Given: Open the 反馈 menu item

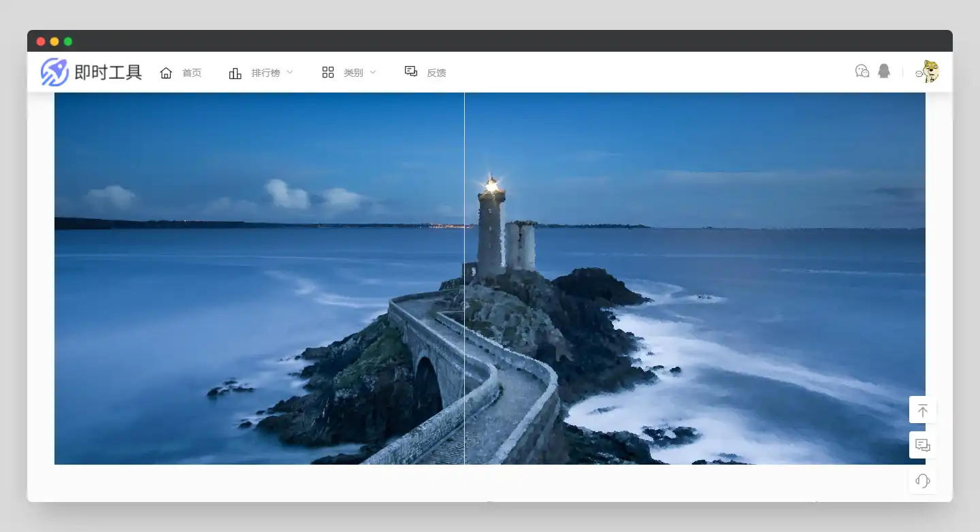Looking at the screenshot, I should pyautogui.click(x=436, y=73).
